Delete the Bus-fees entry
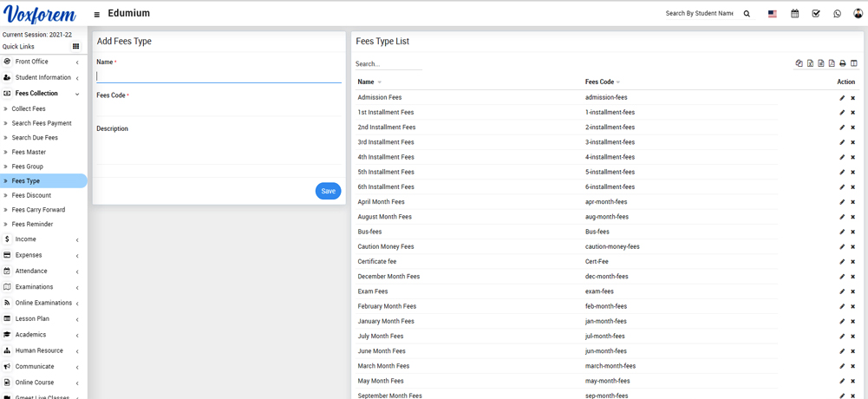Image resolution: width=868 pixels, height=399 pixels. point(853,232)
